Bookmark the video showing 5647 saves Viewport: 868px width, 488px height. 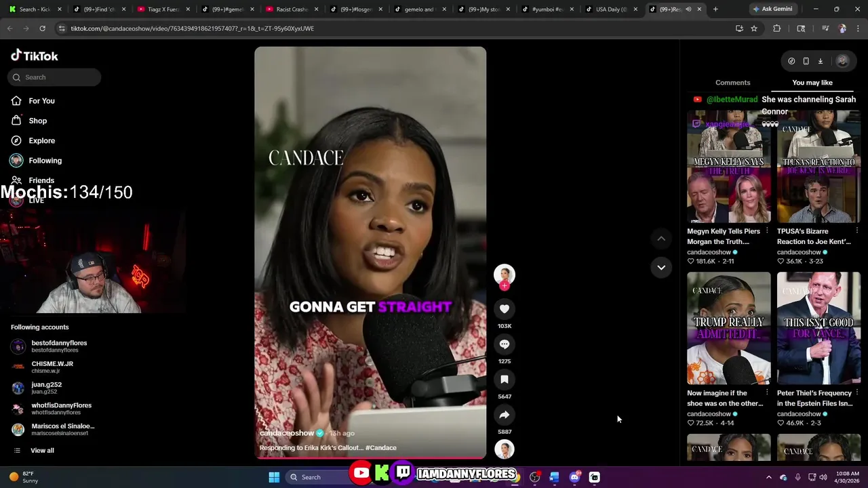click(x=505, y=380)
